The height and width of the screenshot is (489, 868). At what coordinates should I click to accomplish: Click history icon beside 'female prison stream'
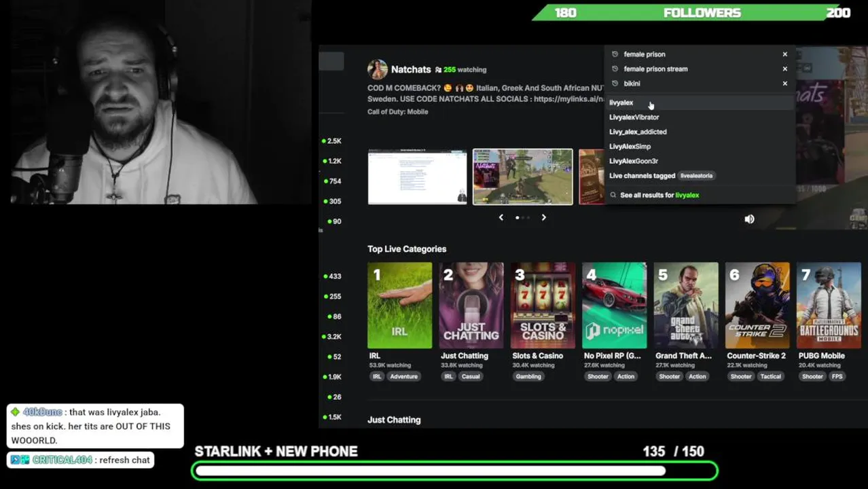point(615,69)
